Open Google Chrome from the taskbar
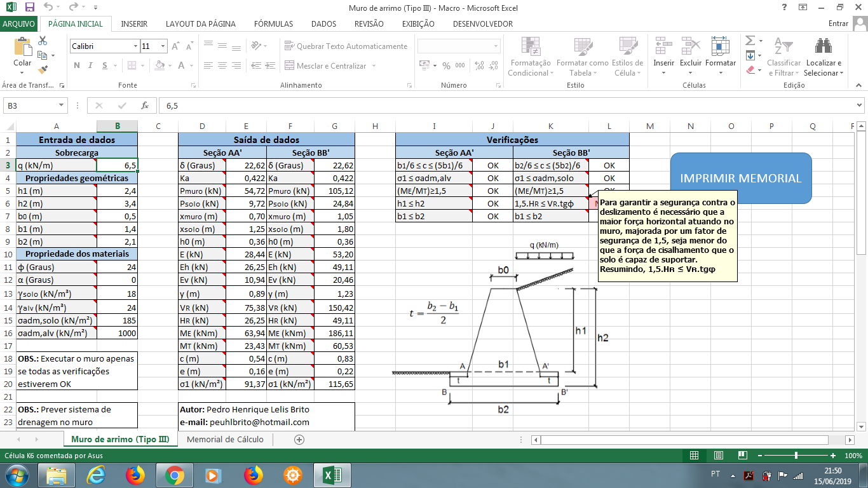 tap(175, 475)
